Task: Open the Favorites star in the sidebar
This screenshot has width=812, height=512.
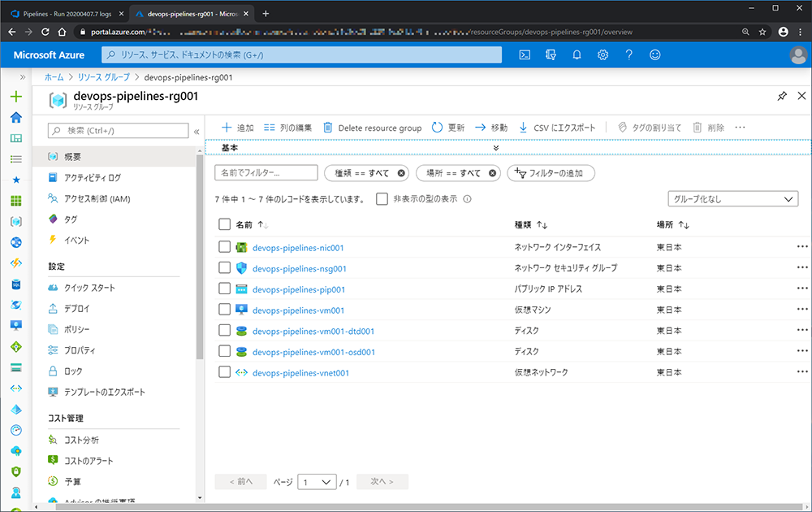Action: tap(16, 180)
